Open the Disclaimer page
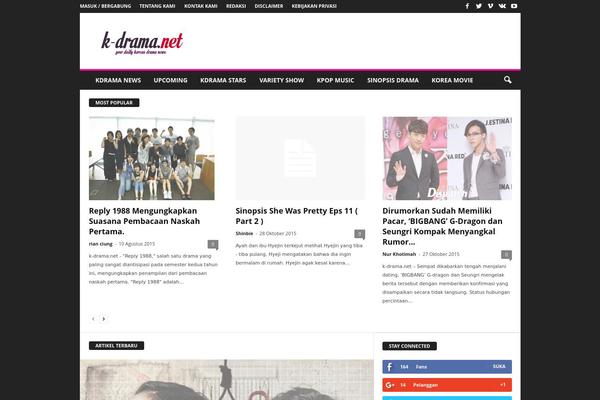 269,6
